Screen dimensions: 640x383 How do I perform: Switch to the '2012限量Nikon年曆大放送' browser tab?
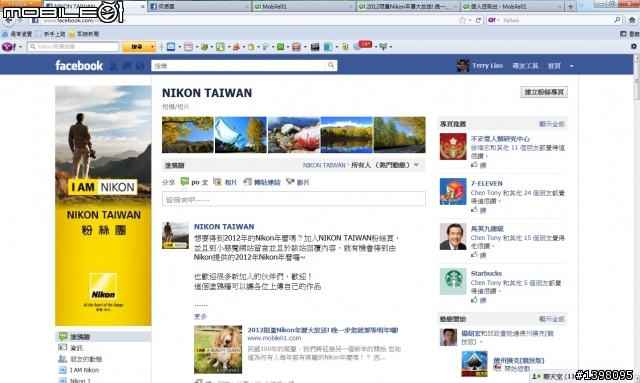[407, 6]
